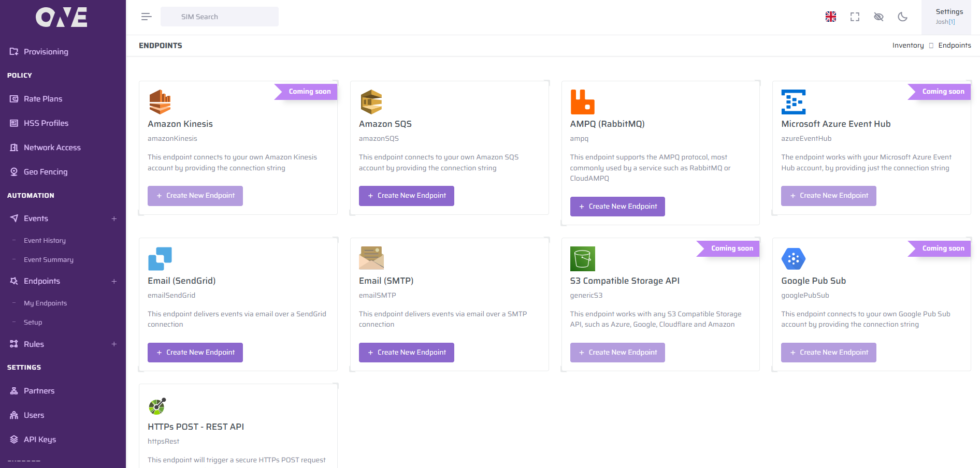Click Inventory breadcrumb link

pyautogui.click(x=908, y=46)
